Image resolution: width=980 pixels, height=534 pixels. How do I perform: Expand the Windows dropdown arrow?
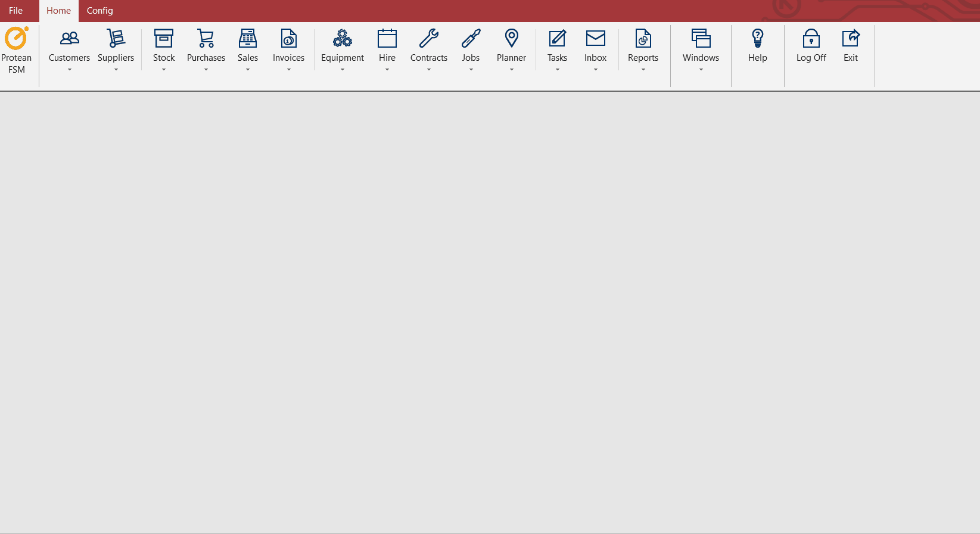coord(701,70)
